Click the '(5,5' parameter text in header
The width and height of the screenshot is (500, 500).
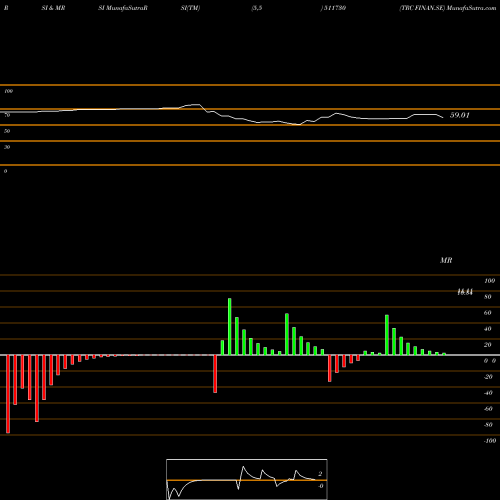pyautogui.click(x=257, y=8)
